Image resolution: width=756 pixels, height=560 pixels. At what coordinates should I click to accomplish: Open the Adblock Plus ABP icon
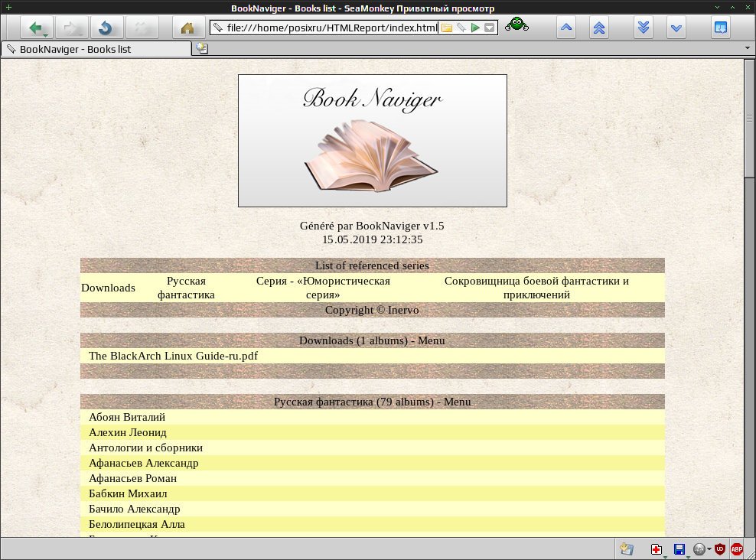pyautogui.click(x=737, y=549)
